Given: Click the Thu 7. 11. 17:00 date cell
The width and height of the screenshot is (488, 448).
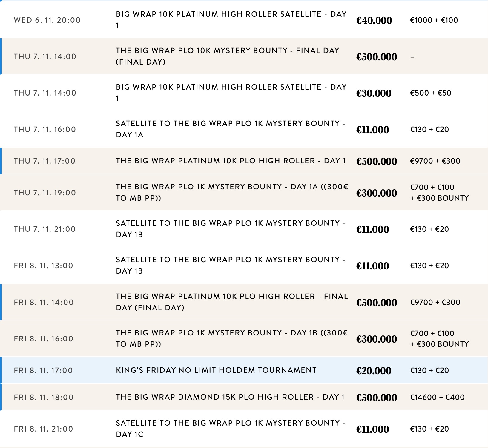Looking at the screenshot, I should 45,161.
